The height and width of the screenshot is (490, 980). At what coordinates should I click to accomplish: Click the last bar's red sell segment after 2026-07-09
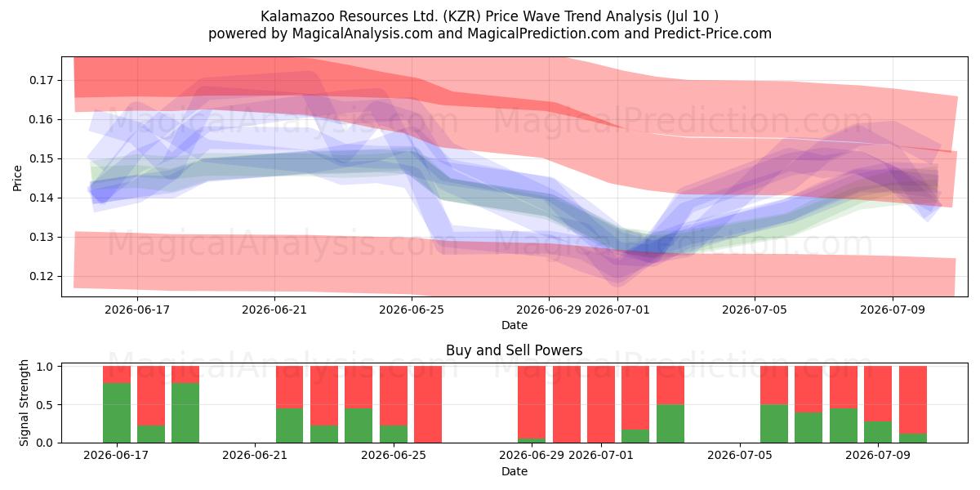913,399
